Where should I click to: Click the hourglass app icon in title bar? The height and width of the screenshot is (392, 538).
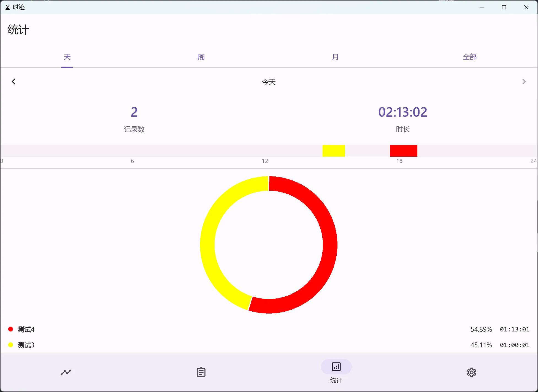tap(7, 7)
